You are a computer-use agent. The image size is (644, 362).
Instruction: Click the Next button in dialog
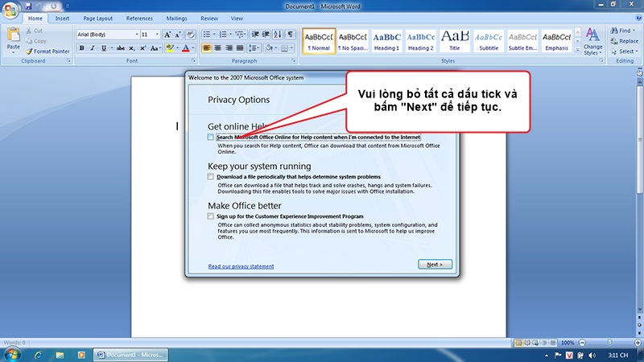435,265
